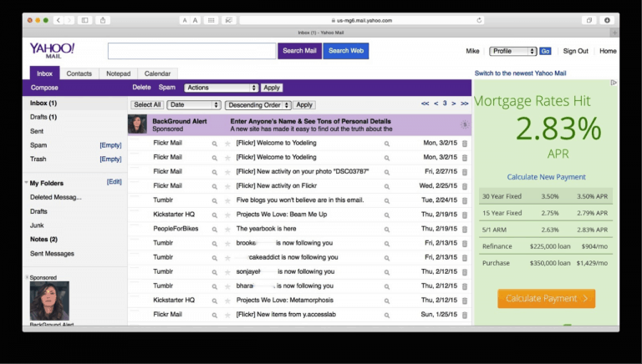Trash the 'Beam Me Up' Kickstarter message
Screen dimensions: 642x364
[x=465, y=215]
